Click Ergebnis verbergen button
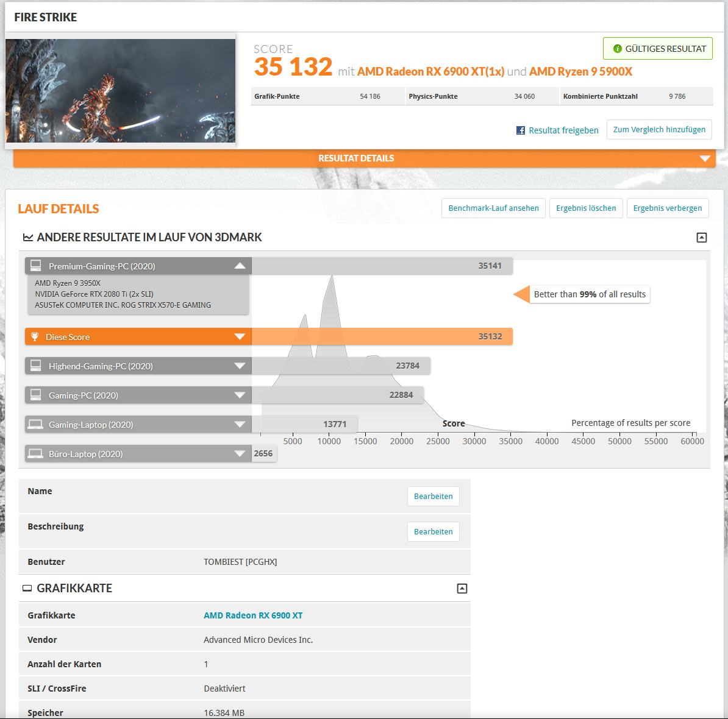Screen dimensions: 728x719 tap(667, 208)
